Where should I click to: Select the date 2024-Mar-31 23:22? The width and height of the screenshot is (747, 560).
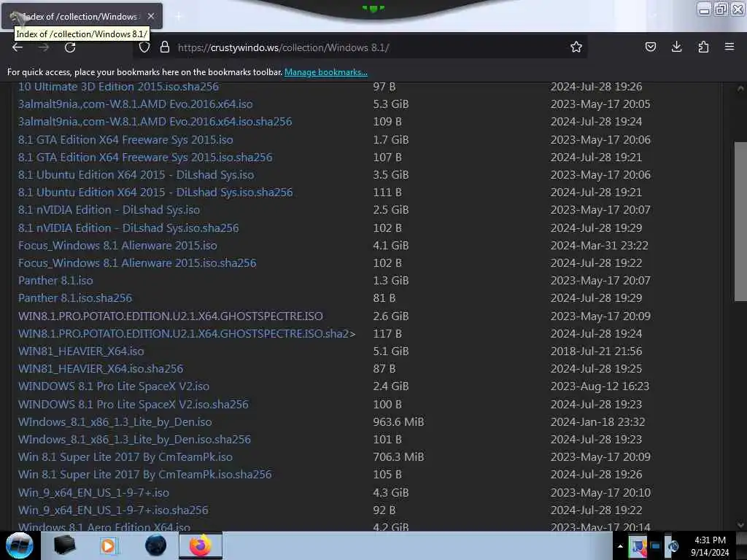click(600, 245)
